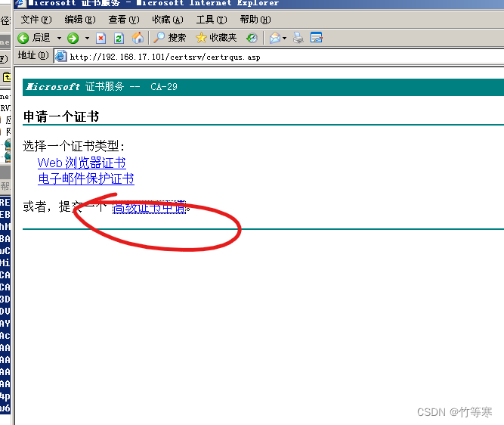
Task: Open Search (搜索) in the toolbar
Action: pos(170,38)
